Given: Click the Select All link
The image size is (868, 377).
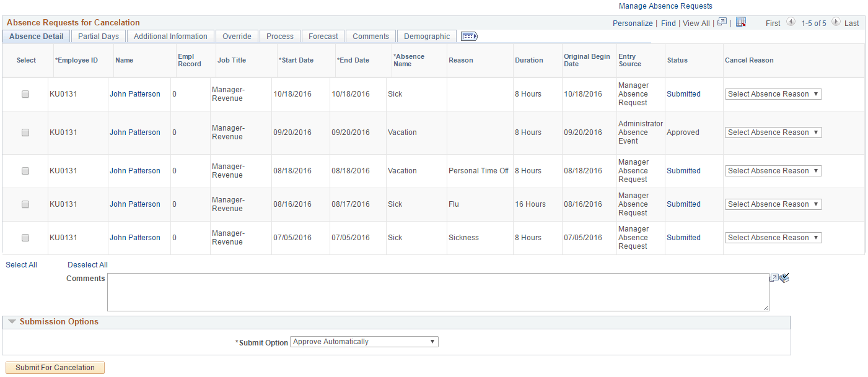Looking at the screenshot, I should 21,264.
